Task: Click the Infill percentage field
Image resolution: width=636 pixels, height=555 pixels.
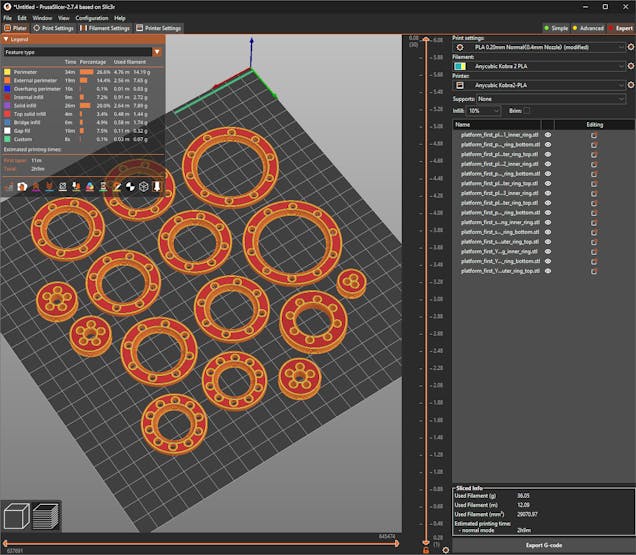Action: [x=480, y=110]
